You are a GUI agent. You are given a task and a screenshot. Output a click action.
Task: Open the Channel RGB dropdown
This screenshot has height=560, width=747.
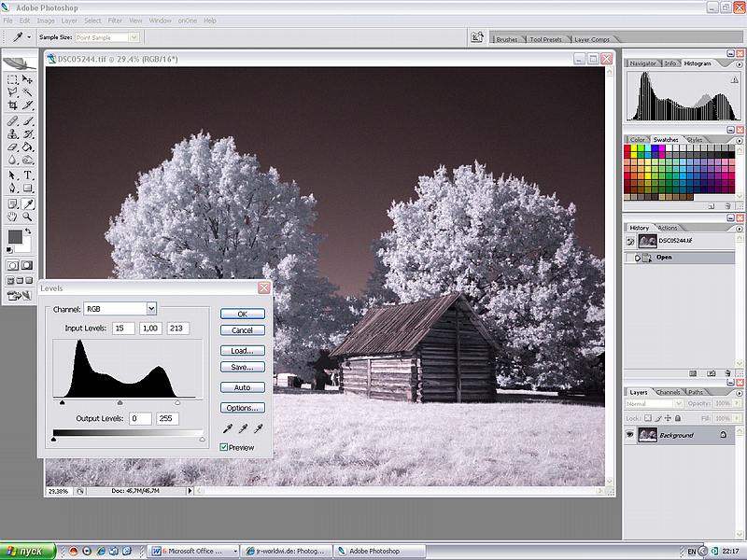151,308
